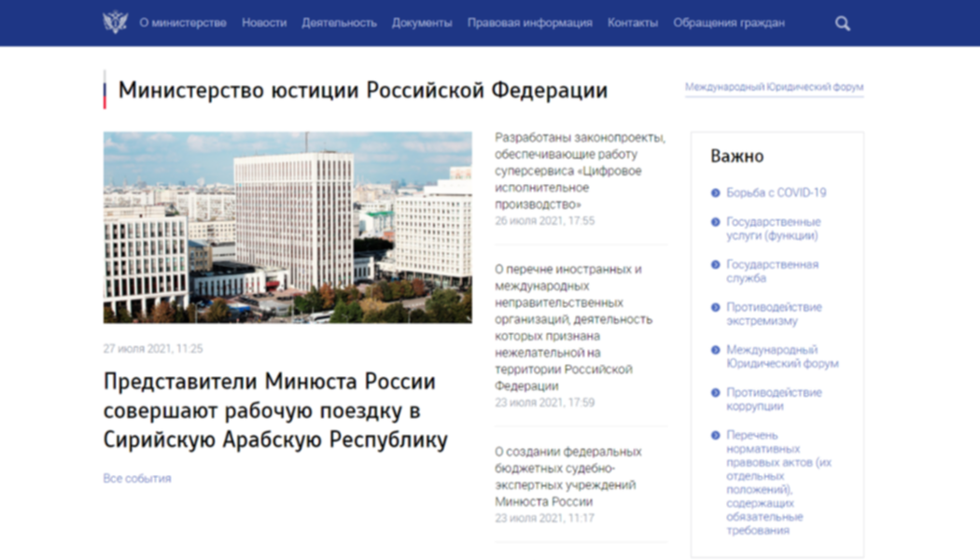Open sidebar 'Международный Юридический форум' link
Image resolution: width=980 pixels, height=560 pixels.
pos(782,357)
